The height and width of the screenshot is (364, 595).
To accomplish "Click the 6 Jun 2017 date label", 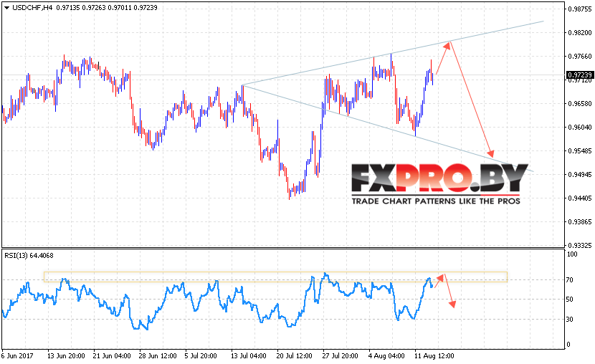I will coord(17,356).
